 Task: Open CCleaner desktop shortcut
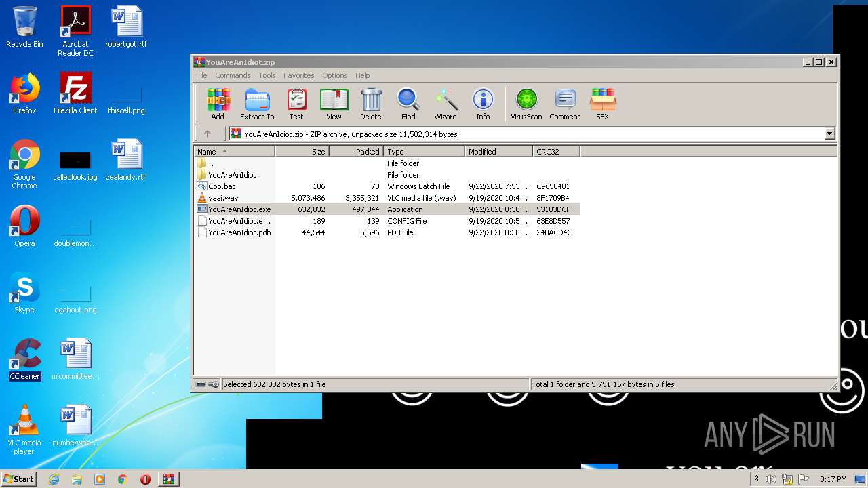[24, 359]
